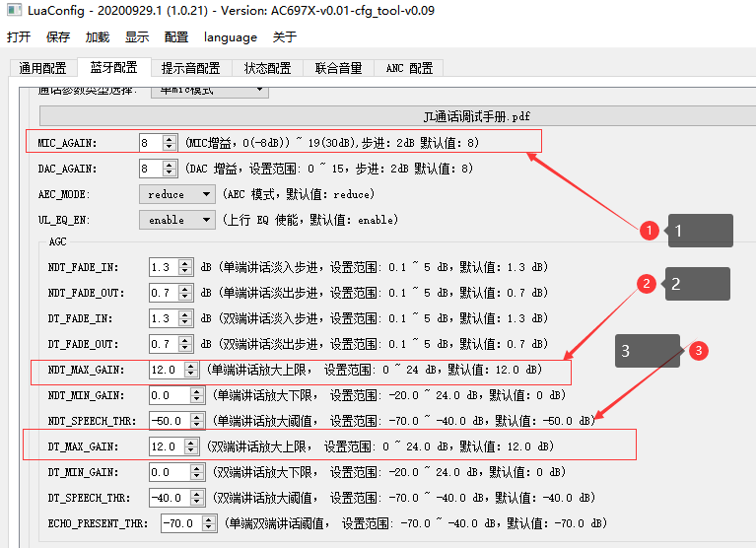This screenshot has height=548, width=756.
Task: Switch to the 联合音量 tab
Action: click(338, 68)
